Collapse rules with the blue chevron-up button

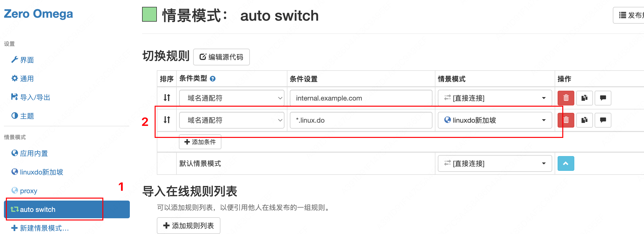coord(566,163)
